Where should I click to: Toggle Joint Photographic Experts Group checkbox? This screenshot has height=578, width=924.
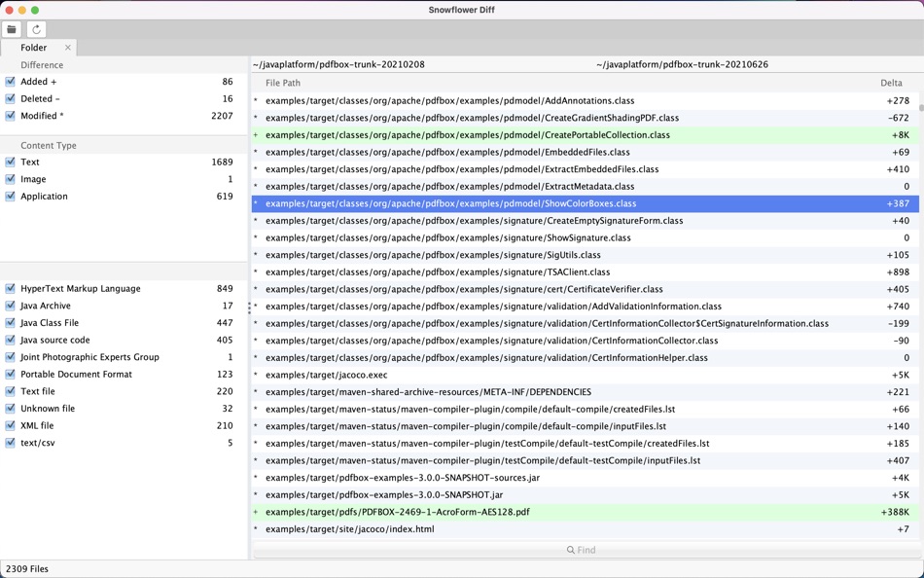(10, 357)
